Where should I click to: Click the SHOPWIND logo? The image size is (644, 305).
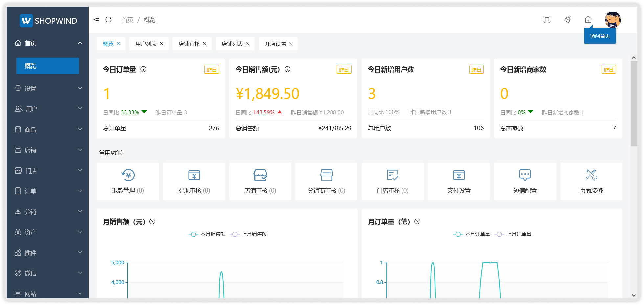click(x=48, y=21)
